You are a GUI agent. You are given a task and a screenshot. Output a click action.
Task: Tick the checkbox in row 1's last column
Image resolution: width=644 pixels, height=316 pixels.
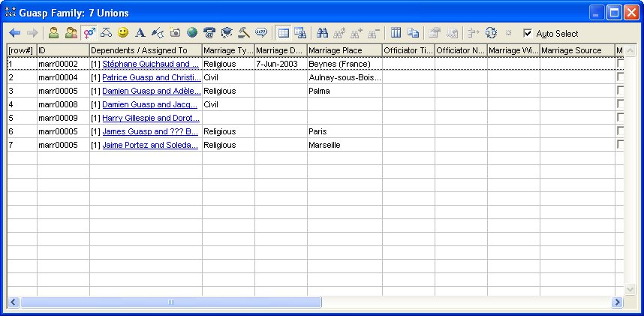coord(620,64)
